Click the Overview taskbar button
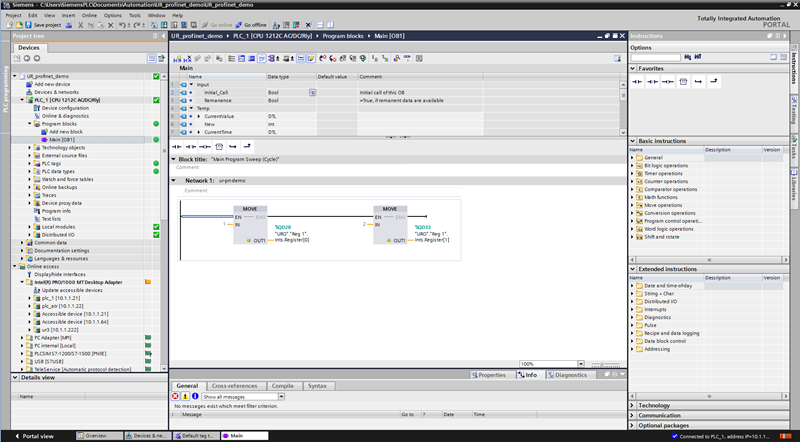The width and height of the screenshot is (800, 442). [x=99, y=436]
